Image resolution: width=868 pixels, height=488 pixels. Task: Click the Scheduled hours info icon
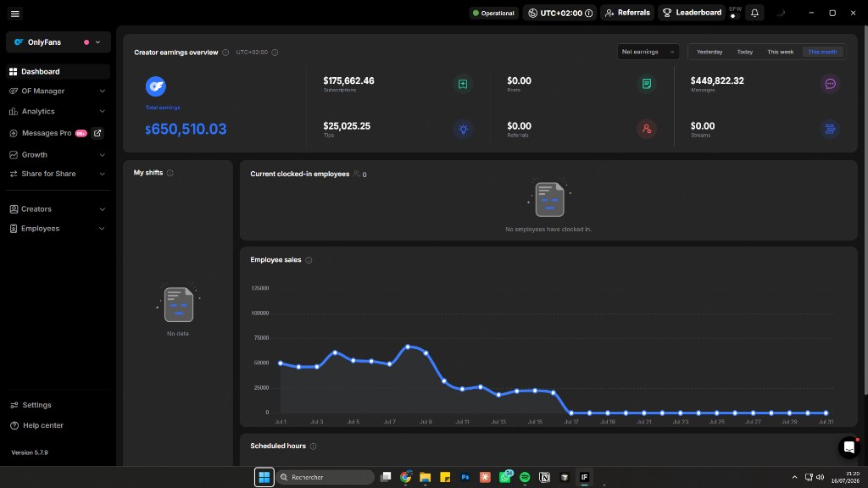point(313,446)
